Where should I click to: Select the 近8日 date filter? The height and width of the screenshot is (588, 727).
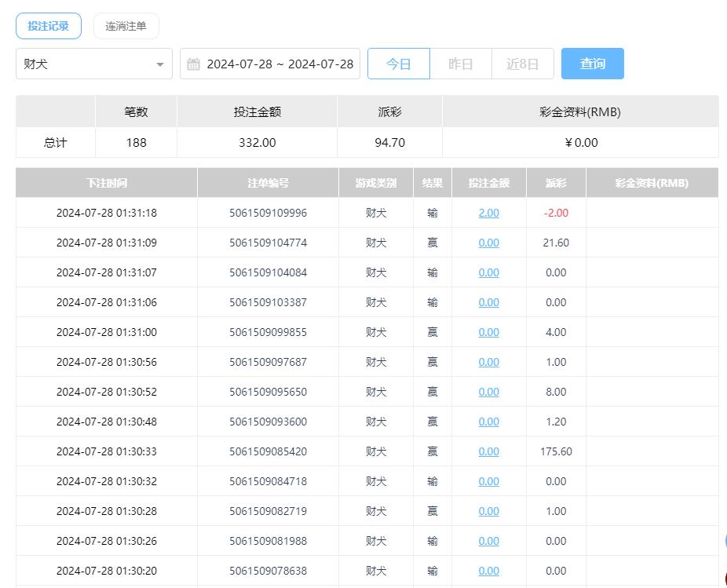pos(523,64)
